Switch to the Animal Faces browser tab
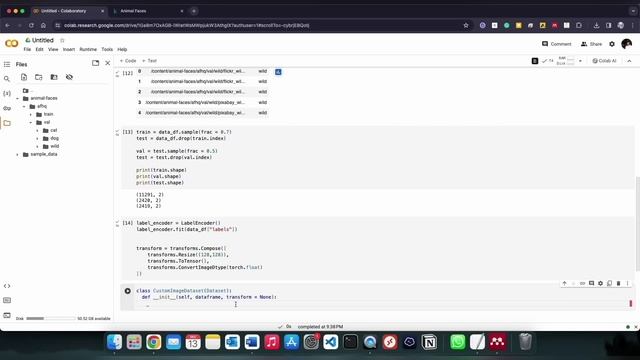Image resolution: width=640 pixels, height=360 pixels. (x=149, y=11)
